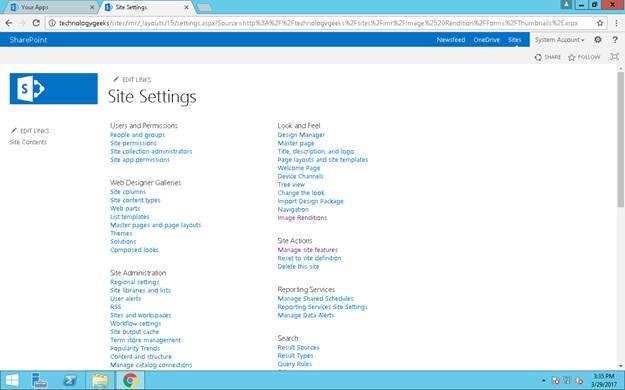The width and height of the screenshot is (625, 390).
Task: Click the SharePoint site logo
Action: pyautogui.click(x=53, y=89)
